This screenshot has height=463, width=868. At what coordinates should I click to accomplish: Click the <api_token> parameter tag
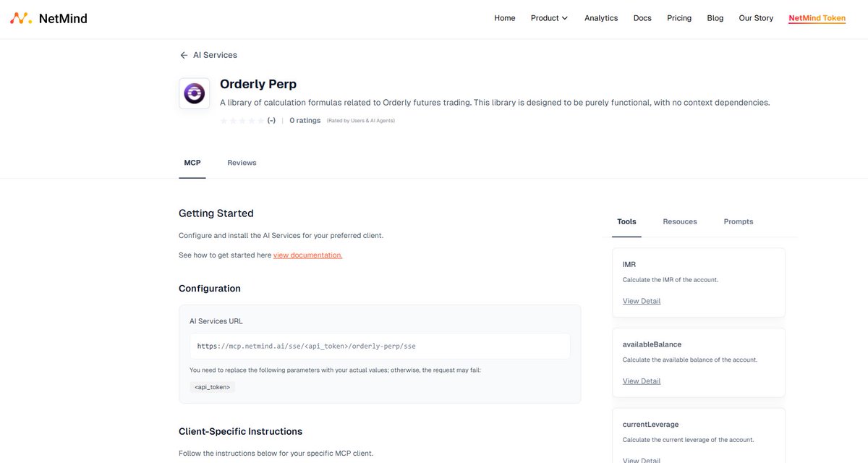click(x=212, y=387)
